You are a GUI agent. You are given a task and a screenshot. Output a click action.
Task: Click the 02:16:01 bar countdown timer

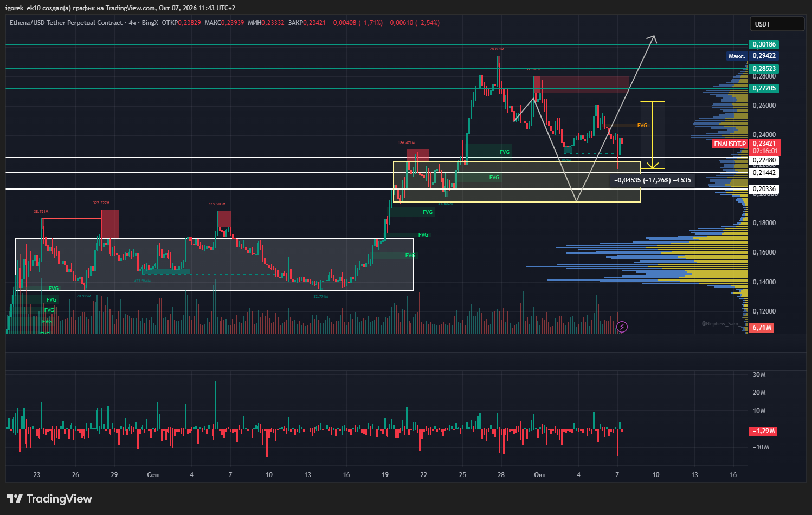765,152
